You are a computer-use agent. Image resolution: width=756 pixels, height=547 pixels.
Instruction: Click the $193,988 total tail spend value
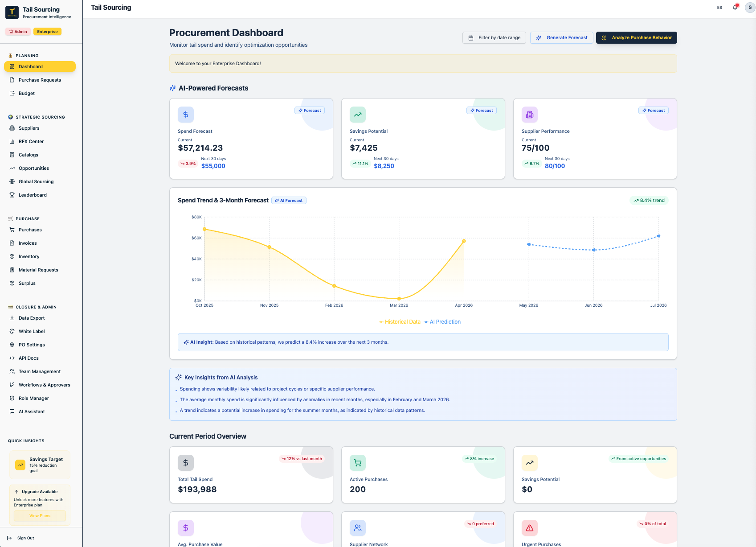[x=197, y=489]
